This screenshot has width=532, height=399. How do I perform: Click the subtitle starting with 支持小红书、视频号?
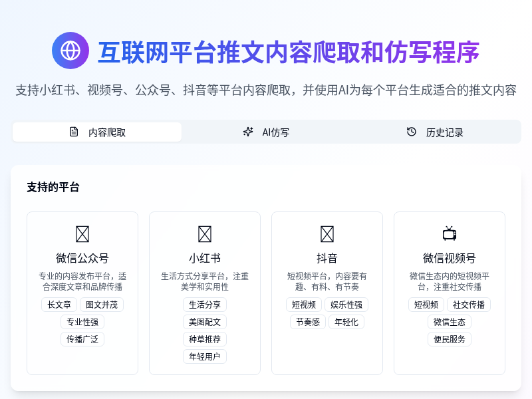pyautogui.click(x=266, y=90)
